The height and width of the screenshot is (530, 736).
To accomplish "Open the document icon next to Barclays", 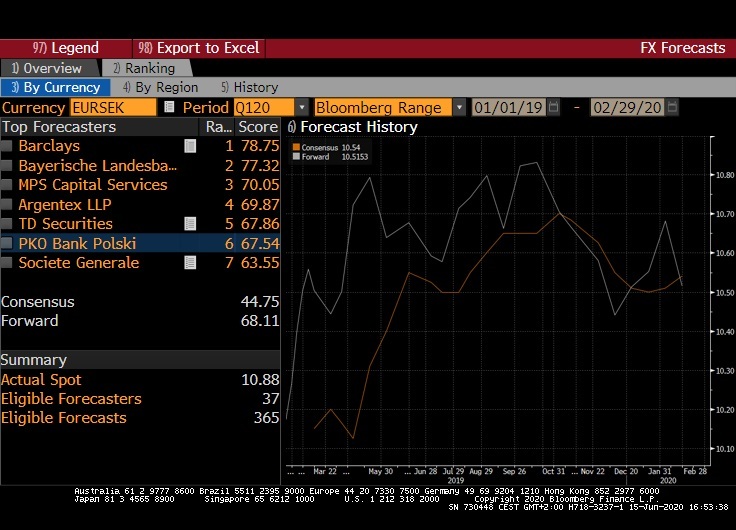I will point(189,146).
